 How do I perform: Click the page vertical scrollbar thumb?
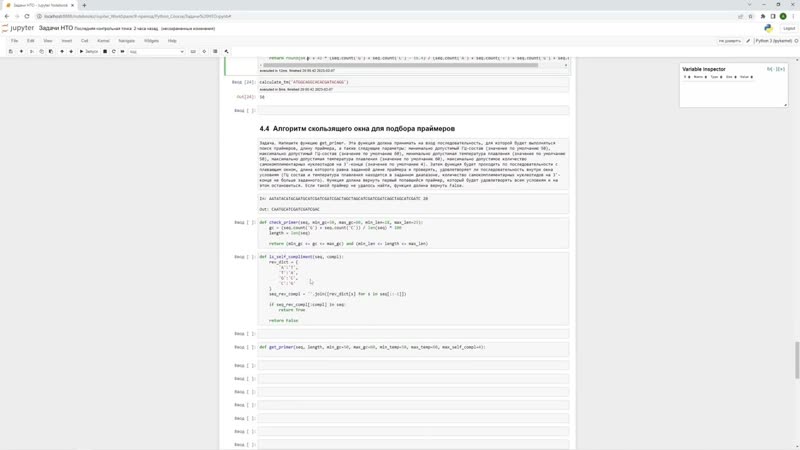(797, 360)
